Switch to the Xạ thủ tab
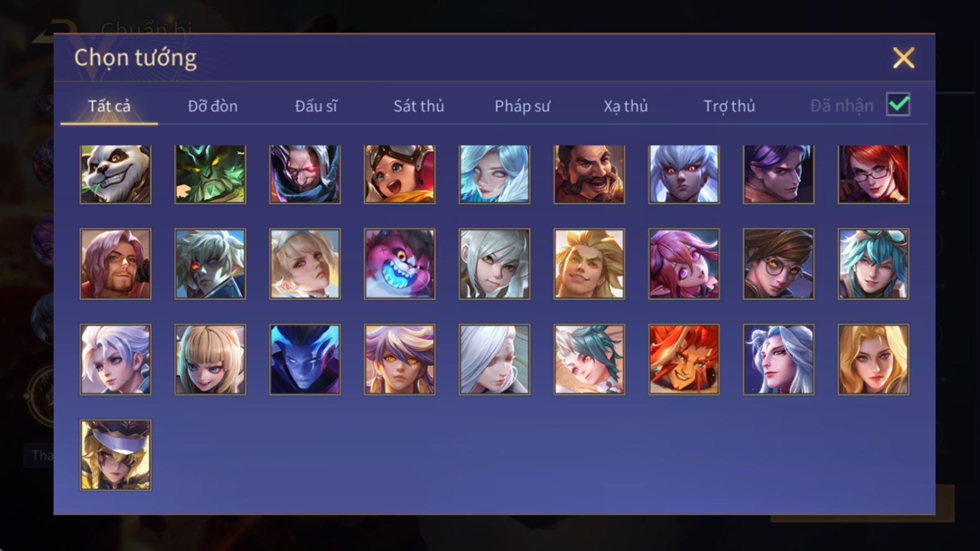Image resolution: width=980 pixels, height=551 pixels. pyautogui.click(x=626, y=106)
